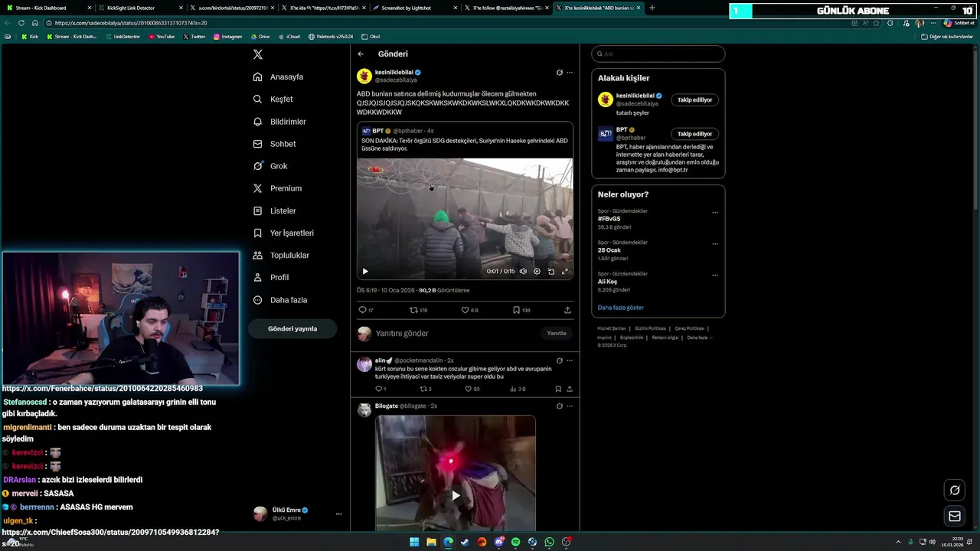Open the Paletools bookmark
Screen dimensions: 980x551
pyautogui.click(x=331, y=37)
